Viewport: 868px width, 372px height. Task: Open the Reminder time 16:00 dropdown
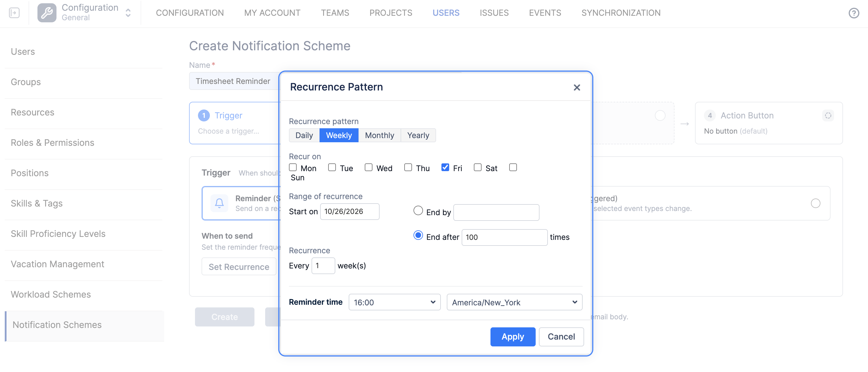pyautogui.click(x=394, y=302)
